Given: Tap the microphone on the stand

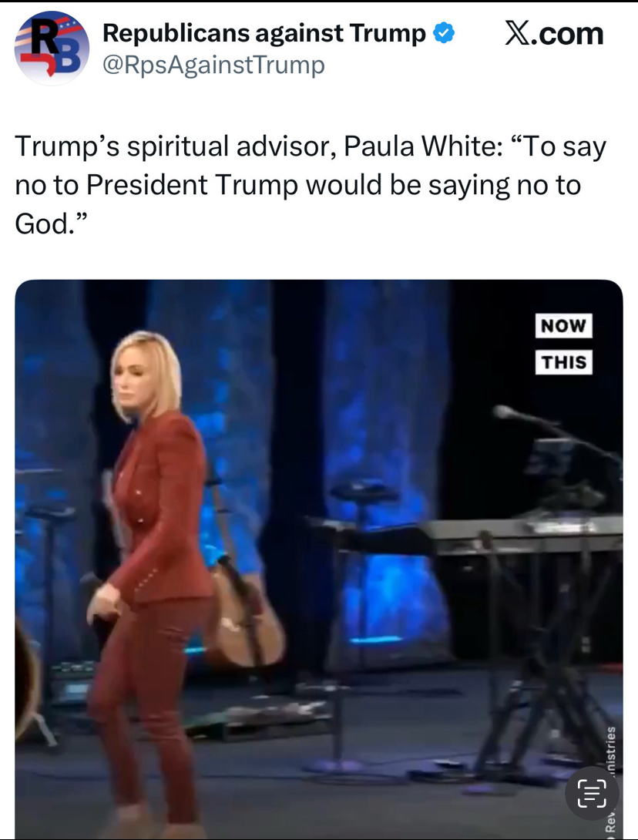Looking at the screenshot, I should 505,412.
